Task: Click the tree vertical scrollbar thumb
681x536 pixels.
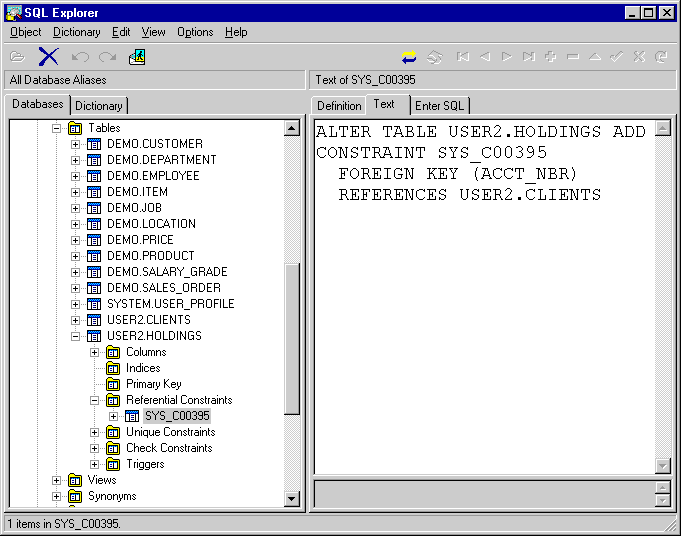Action: 292,339
